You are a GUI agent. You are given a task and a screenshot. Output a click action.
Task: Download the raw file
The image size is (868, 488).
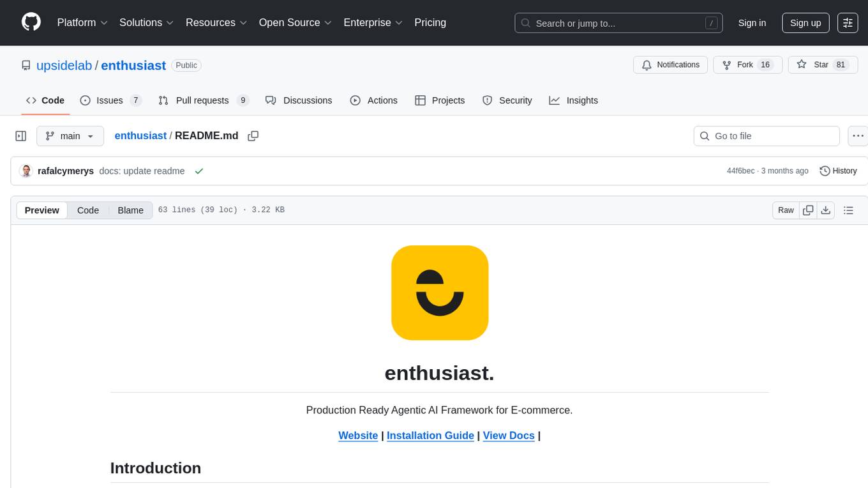[825, 210]
